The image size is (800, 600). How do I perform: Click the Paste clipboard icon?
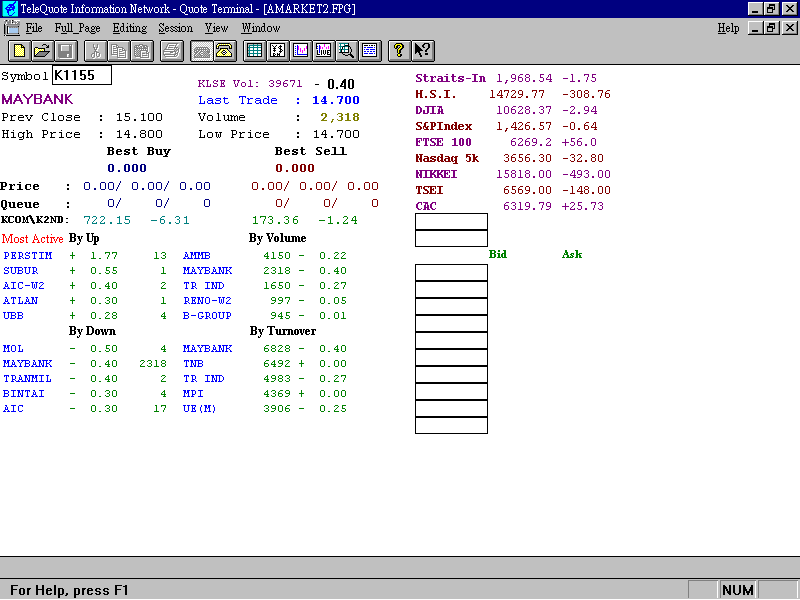click(x=142, y=51)
